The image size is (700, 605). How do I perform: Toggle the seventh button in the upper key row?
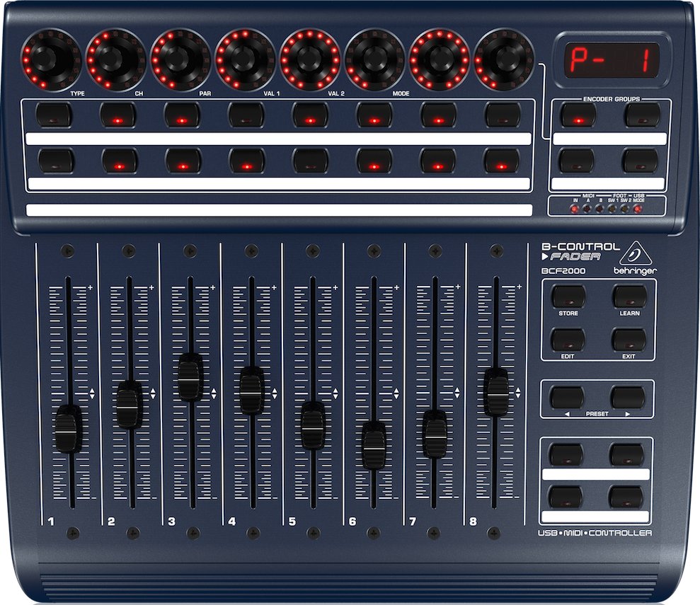click(x=440, y=115)
